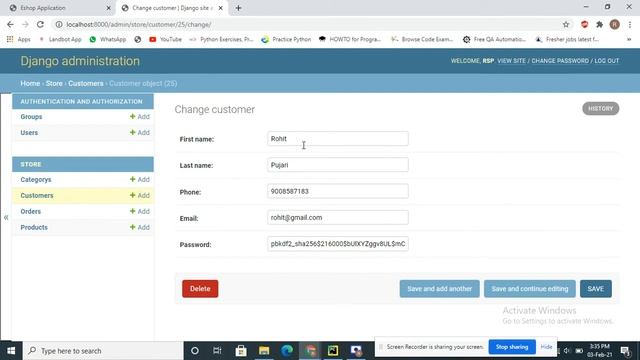Delete this customer

(x=200, y=289)
